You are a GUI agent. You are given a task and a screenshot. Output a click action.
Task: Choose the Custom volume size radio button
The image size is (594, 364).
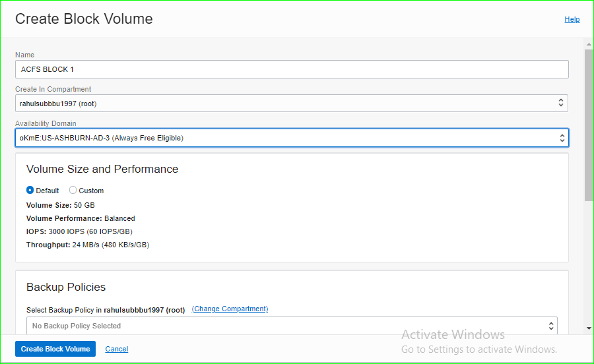[73, 191]
